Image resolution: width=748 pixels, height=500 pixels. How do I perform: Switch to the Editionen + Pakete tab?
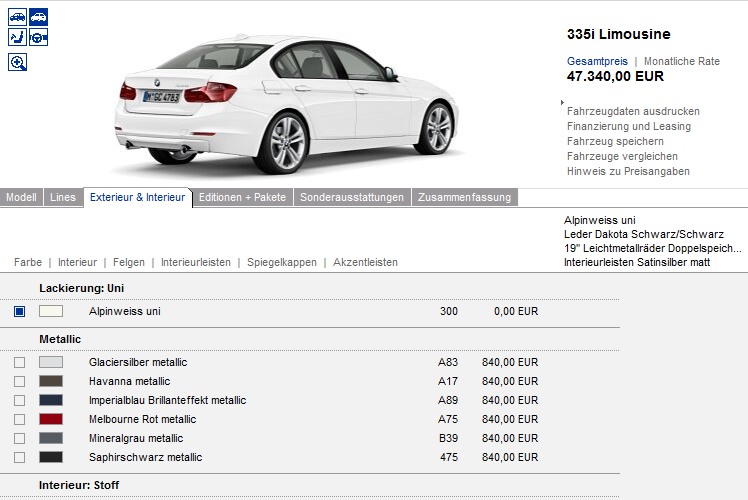[x=242, y=198]
